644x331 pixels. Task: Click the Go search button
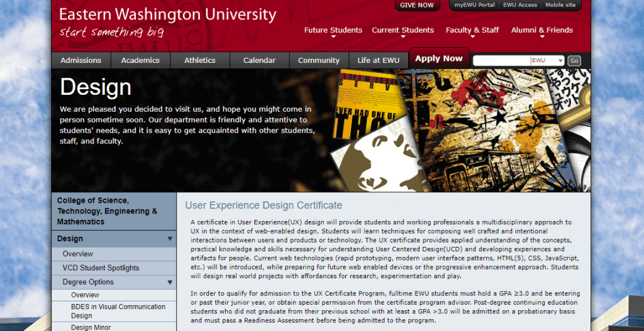pos(574,61)
